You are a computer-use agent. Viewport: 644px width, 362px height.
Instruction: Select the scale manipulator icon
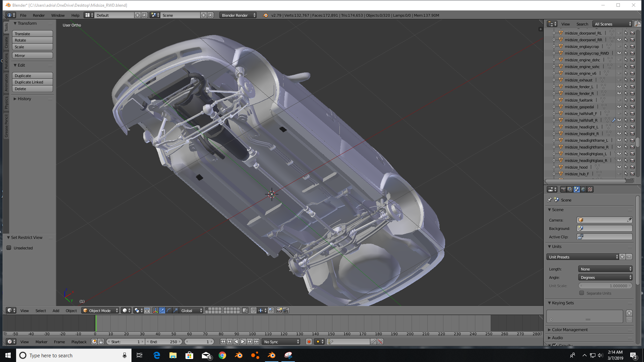[x=175, y=310]
